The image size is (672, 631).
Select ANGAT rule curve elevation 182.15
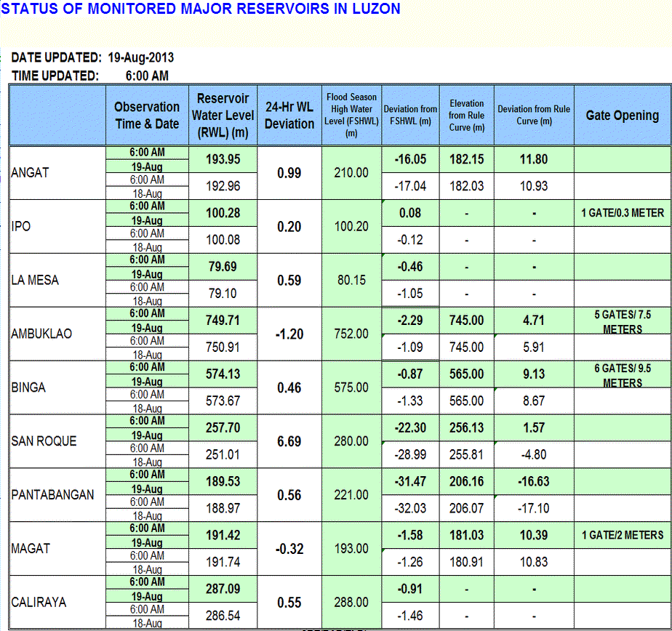point(466,159)
